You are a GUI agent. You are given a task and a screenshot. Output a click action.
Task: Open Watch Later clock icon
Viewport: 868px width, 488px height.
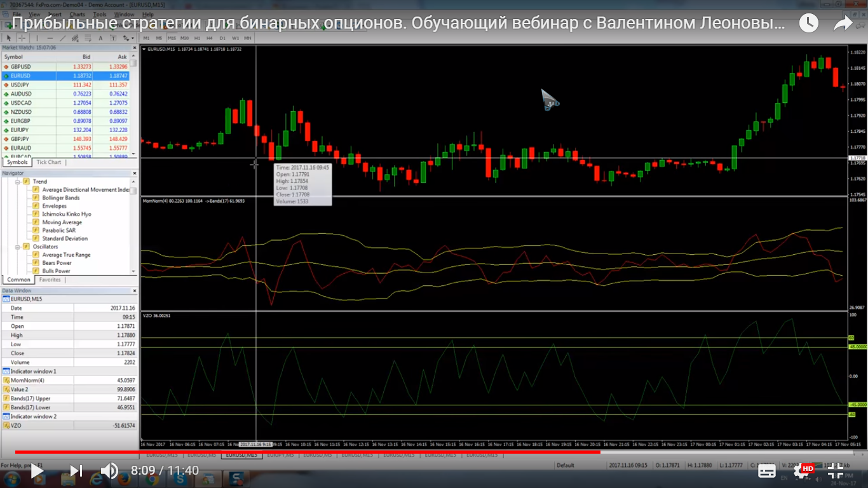pos(808,24)
